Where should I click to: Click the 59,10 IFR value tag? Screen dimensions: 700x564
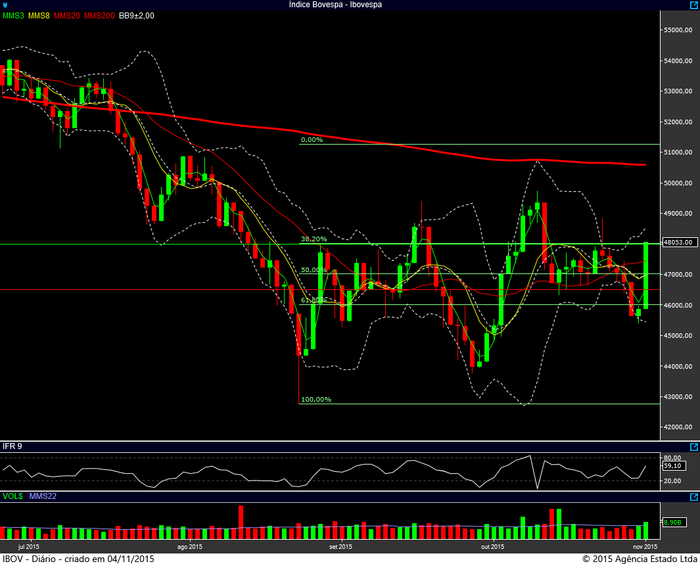click(x=673, y=466)
